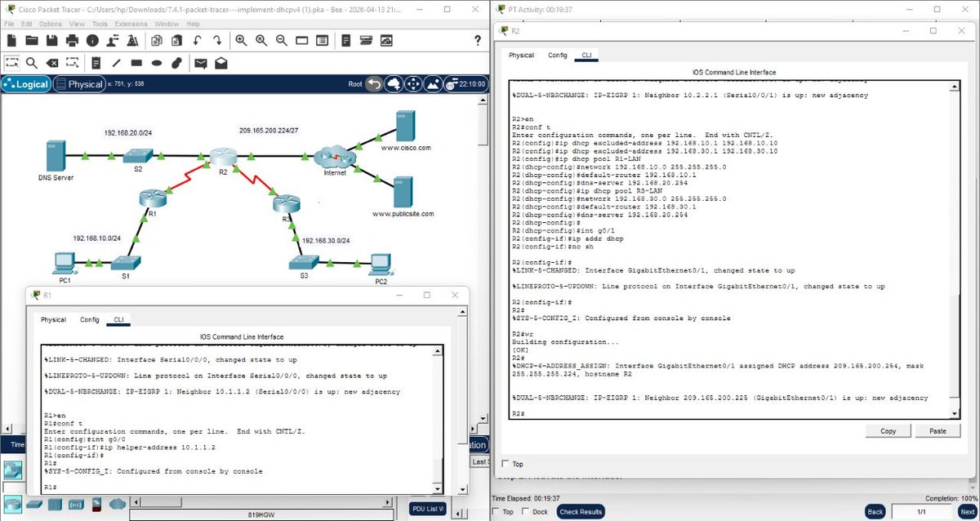980x521 pixels.
Task: Click the New file icon in toolbar
Action: pos(11,40)
